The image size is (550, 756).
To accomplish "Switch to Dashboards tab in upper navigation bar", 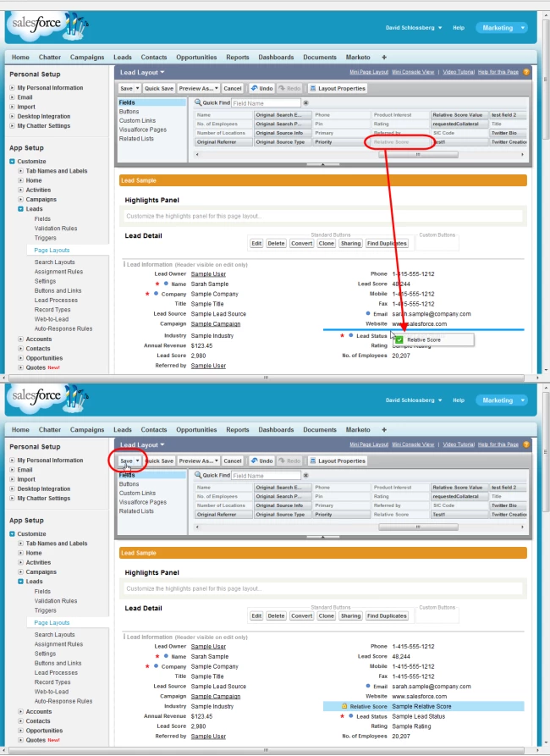I will coord(276,57).
